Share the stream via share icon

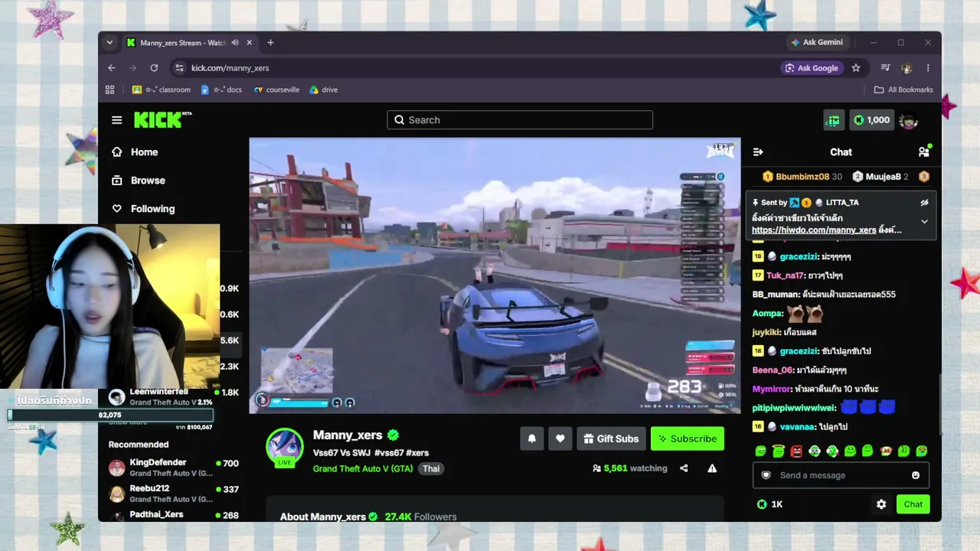(x=684, y=468)
